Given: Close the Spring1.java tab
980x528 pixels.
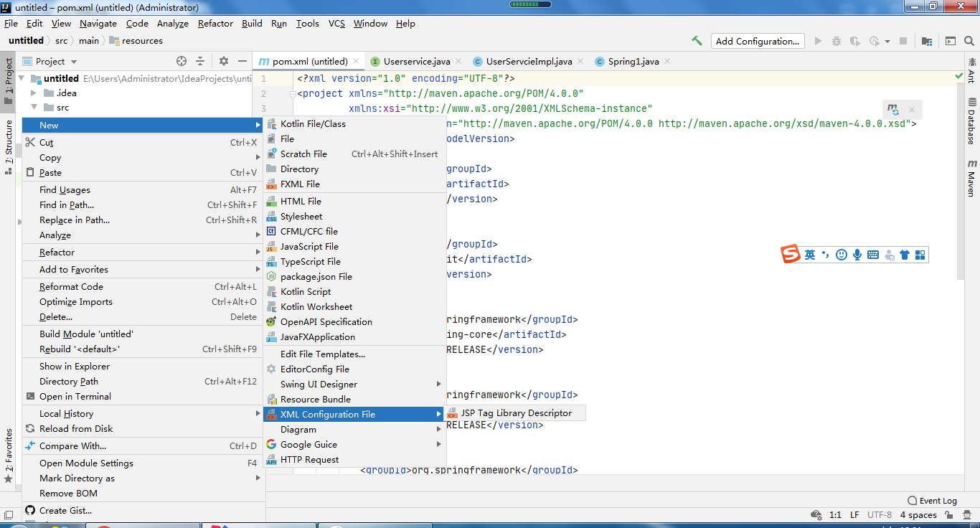Looking at the screenshot, I should [668, 62].
